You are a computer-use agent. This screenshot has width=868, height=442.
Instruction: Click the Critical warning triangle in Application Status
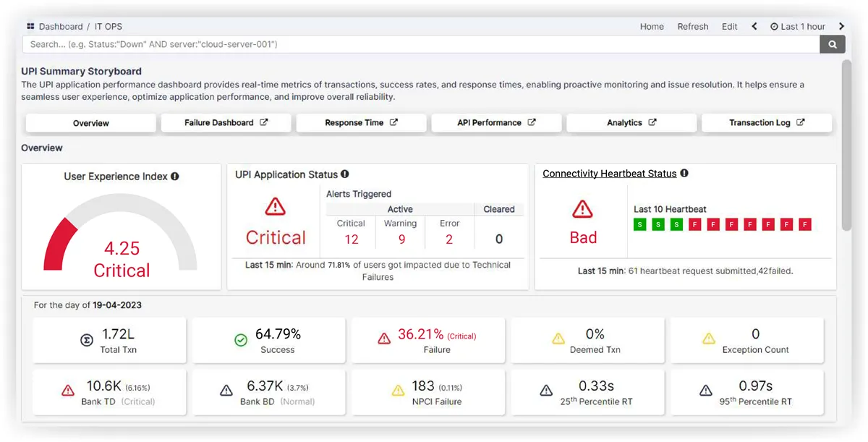click(x=276, y=207)
